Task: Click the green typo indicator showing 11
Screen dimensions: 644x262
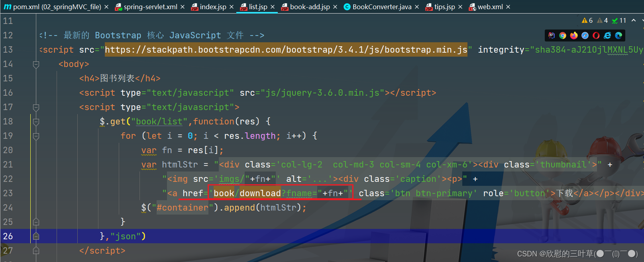Action: pos(619,20)
